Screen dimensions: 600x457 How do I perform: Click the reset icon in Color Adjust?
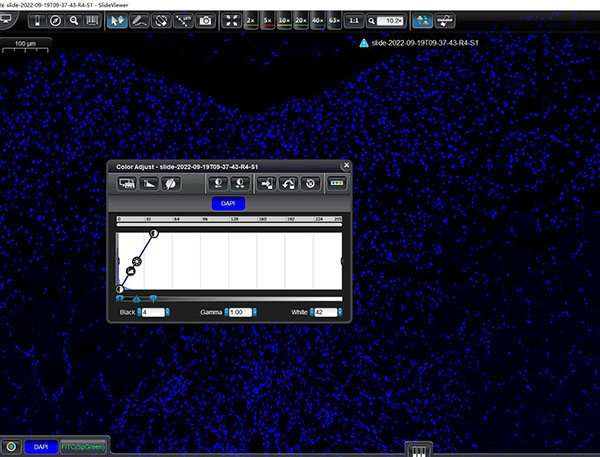coord(311,184)
